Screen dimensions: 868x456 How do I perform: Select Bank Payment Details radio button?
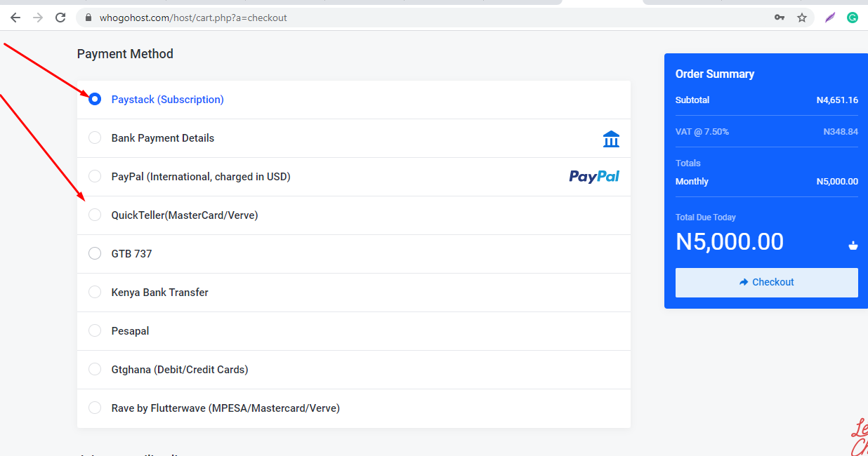tap(95, 138)
